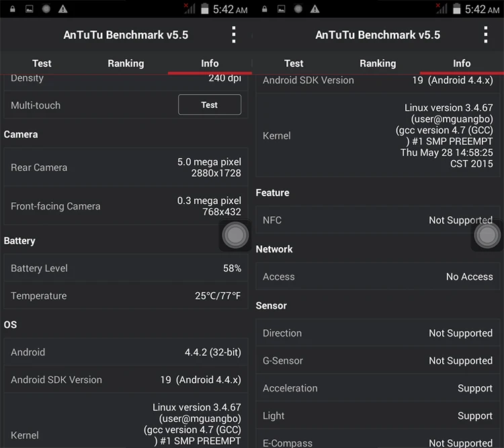This screenshot has height=448, width=504.
Task: Tap G-Sensor row label
Action: 283,361
